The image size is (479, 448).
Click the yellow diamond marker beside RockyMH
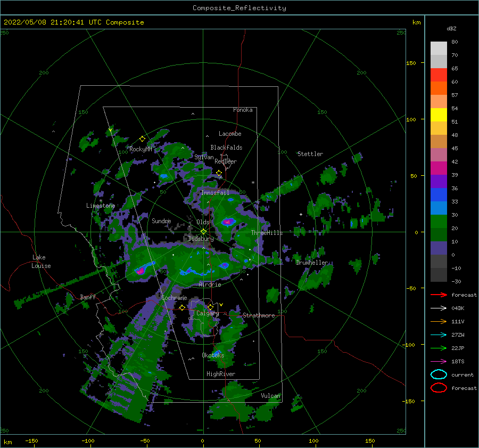point(142,139)
